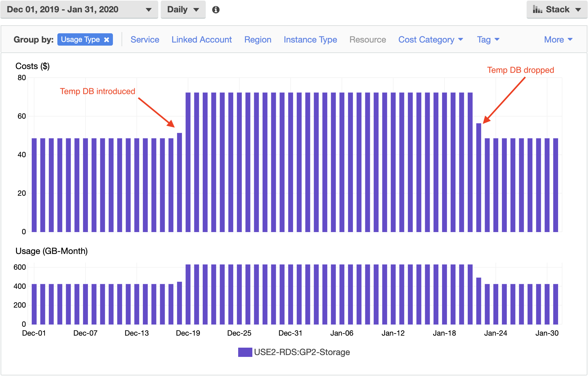588x376 pixels.
Task: Click the Dec-31 axis label
Action: pos(290,333)
